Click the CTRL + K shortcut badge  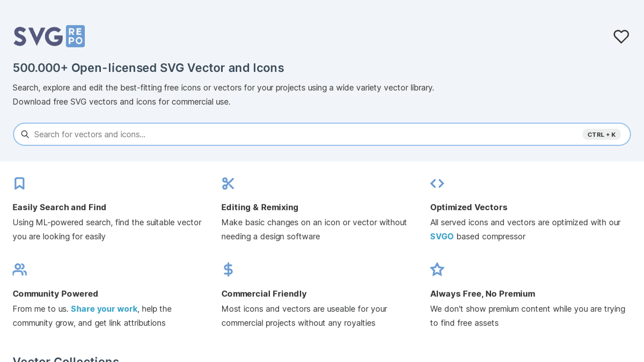click(x=602, y=135)
